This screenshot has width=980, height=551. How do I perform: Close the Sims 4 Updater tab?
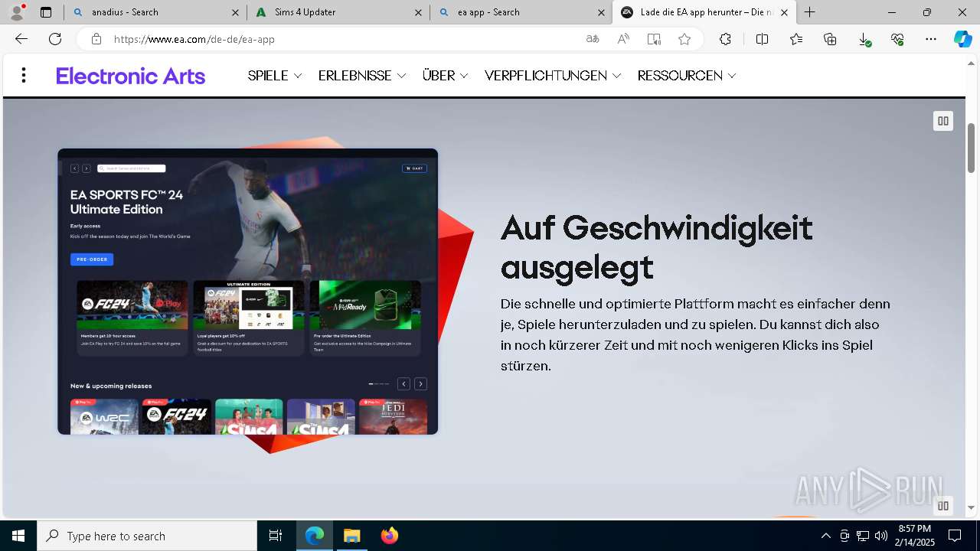(418, 12)
